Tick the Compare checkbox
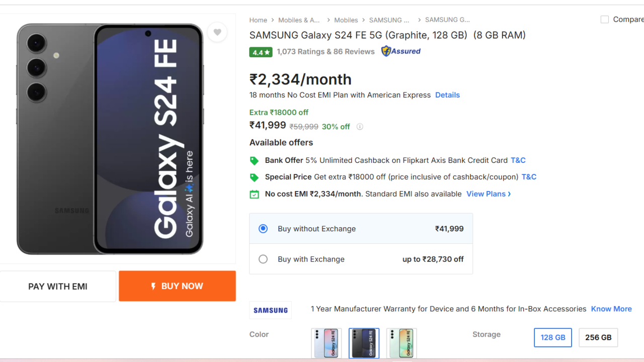Image resolution: width=644 pixels, height=362 pixels. (605, 20)
